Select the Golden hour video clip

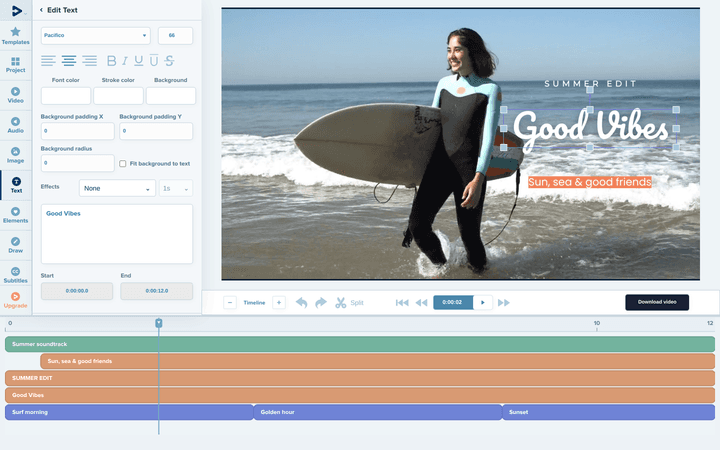pos(377,412)
